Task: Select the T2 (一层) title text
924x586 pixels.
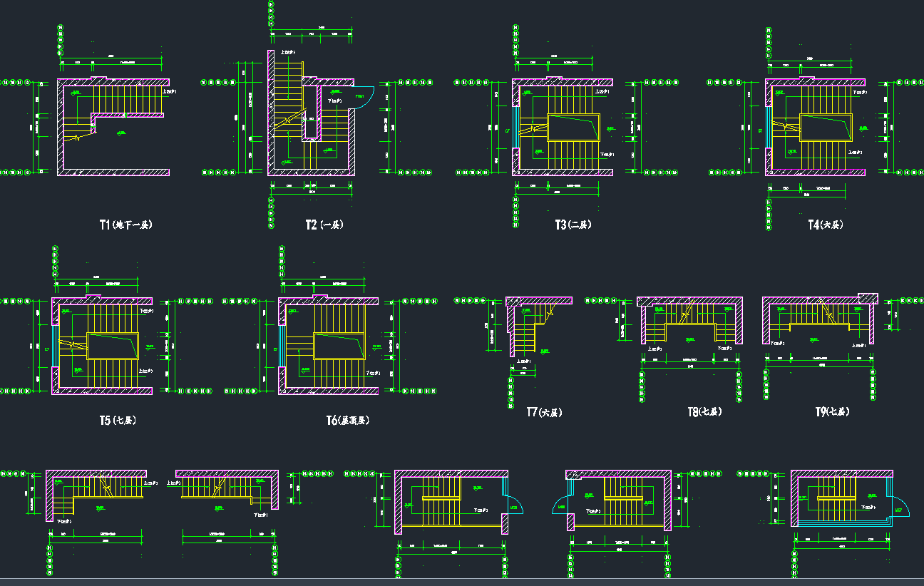Action: (x=324, y=225)
